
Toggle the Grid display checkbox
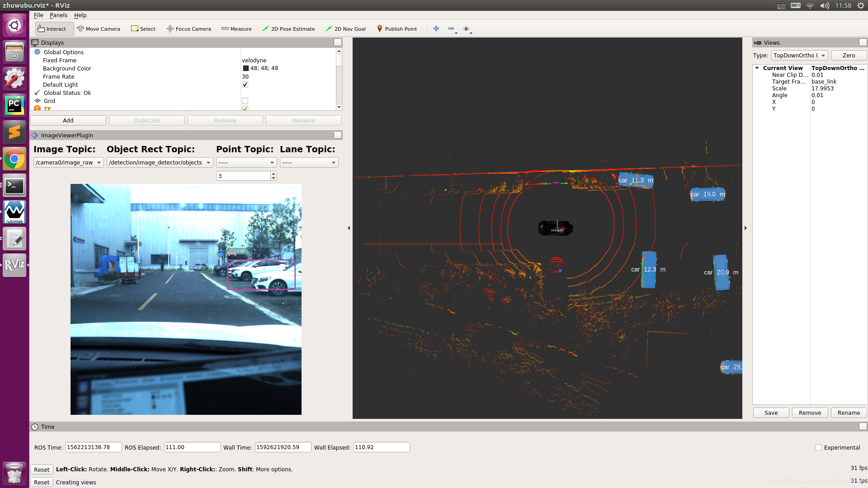(x=245, y=101)
